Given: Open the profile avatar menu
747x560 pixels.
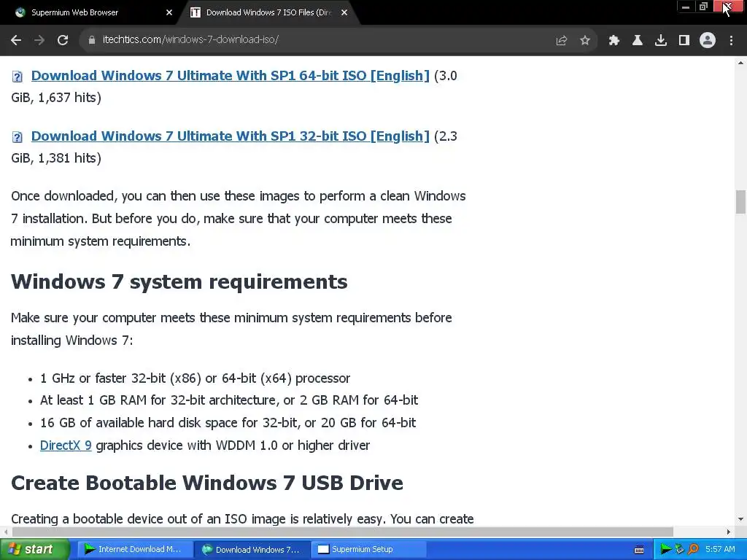Looking at the screenshot, I should [x=708, y=41].
